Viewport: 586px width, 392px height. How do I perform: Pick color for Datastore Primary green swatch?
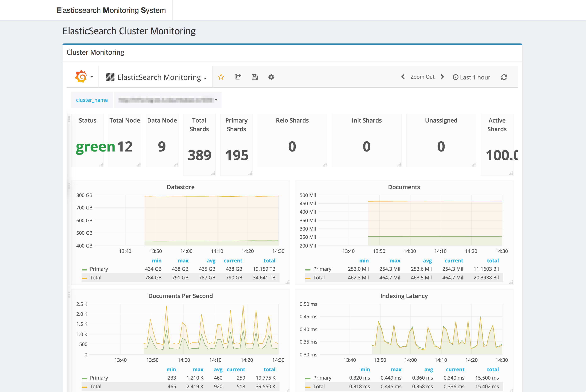pyautogui.click(x=84, y=269)
